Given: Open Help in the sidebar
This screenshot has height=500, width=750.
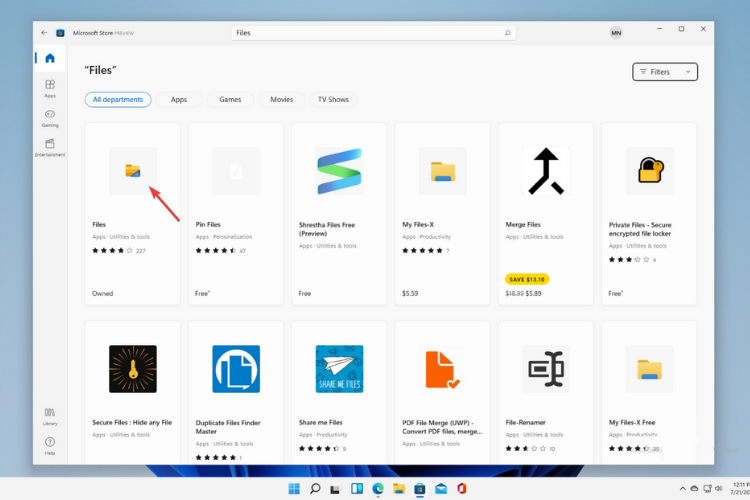Looking at the screenshot, I should pos(50,445).
